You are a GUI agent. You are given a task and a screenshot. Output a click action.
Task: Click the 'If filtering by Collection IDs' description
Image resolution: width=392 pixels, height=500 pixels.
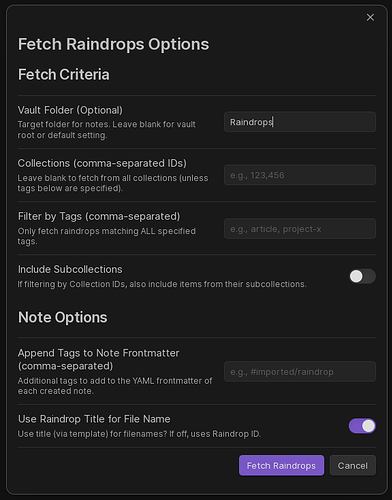point(162,284)
